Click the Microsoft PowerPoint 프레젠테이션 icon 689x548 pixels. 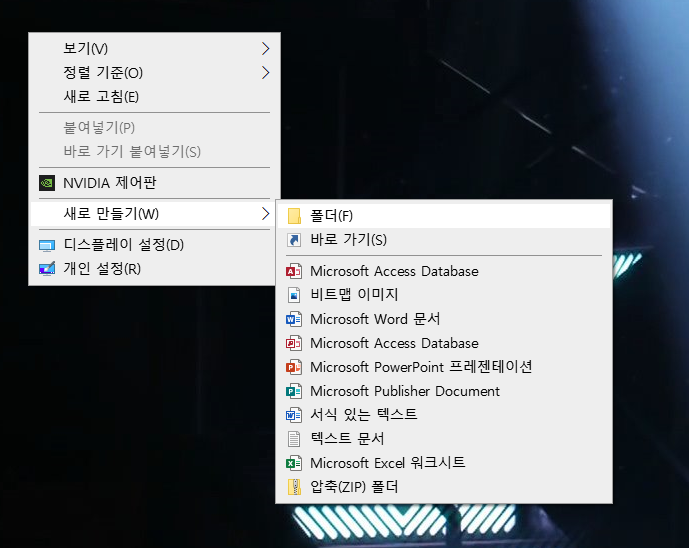pos(294,367)
